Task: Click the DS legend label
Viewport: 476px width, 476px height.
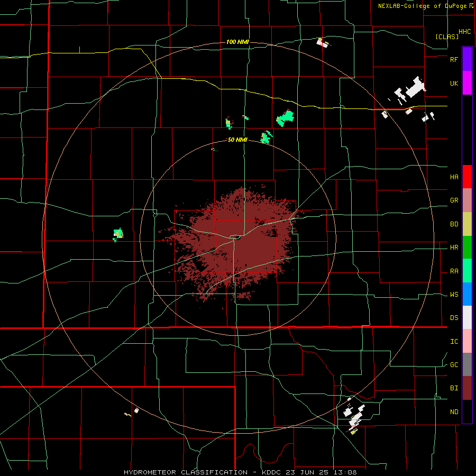Action: (454, 318)
